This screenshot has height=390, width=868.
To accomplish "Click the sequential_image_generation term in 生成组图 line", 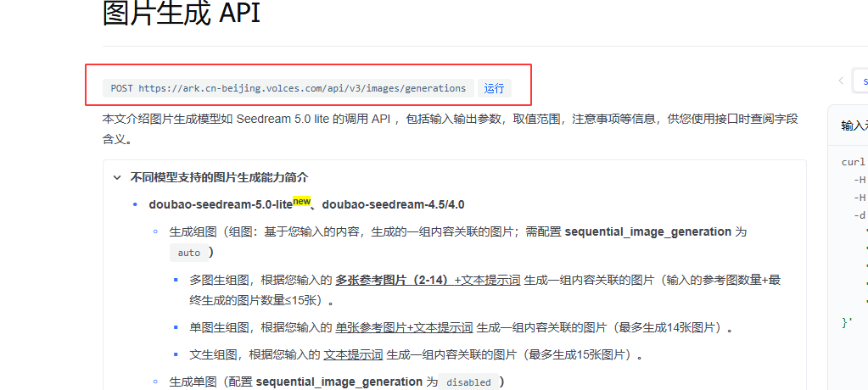I will tap(647, 231).
